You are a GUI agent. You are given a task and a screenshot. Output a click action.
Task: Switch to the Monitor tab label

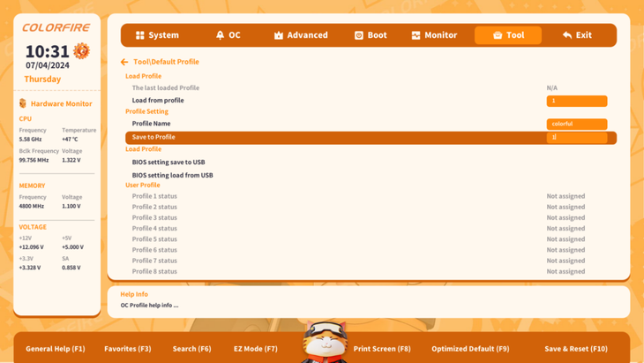point(440,35)
